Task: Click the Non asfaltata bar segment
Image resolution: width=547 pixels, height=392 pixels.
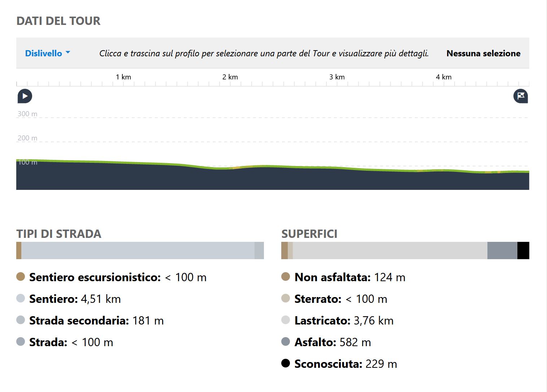Action: [x=285, y=251]
